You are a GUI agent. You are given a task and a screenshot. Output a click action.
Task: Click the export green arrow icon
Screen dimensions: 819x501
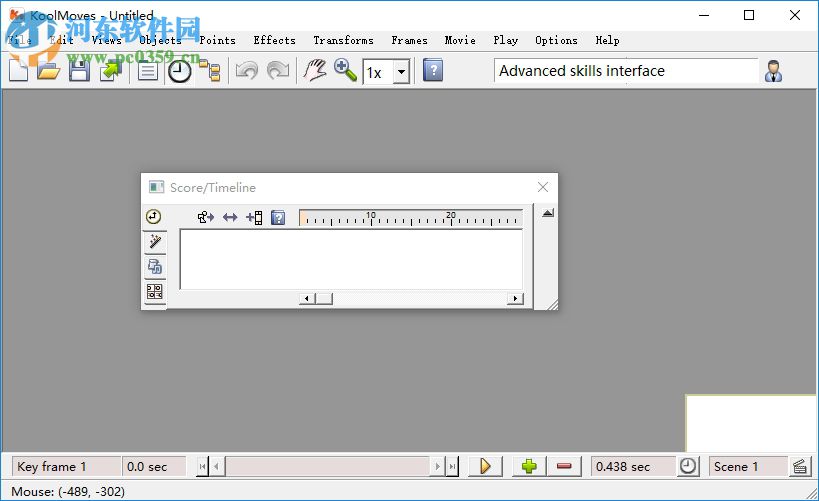click(111, 71)
